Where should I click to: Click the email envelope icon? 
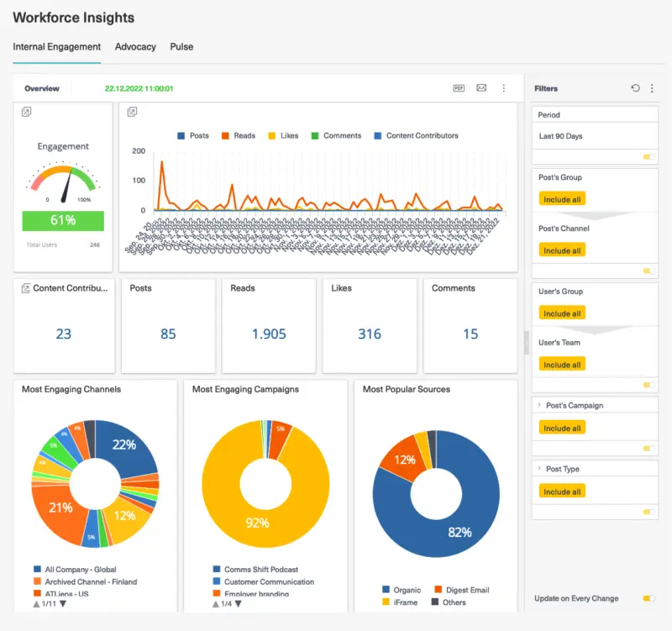pyautogui.click(x=481, y=88)
